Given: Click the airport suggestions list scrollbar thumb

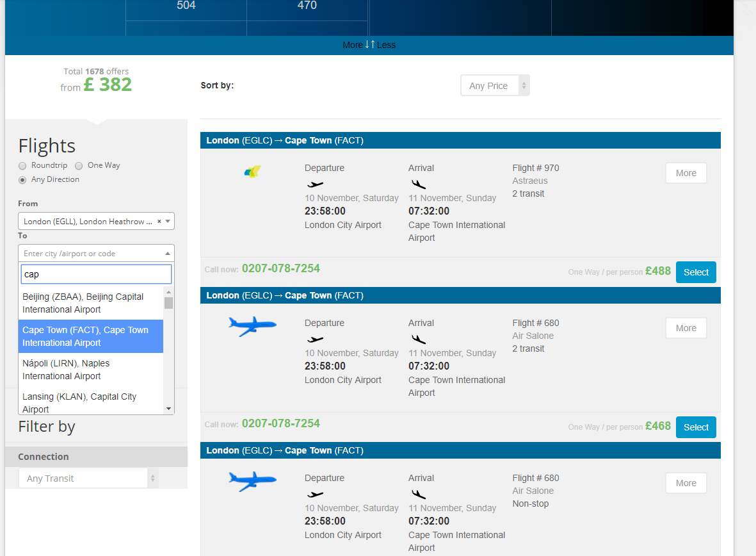Looking at the screenshot, I should click(168, 302).
